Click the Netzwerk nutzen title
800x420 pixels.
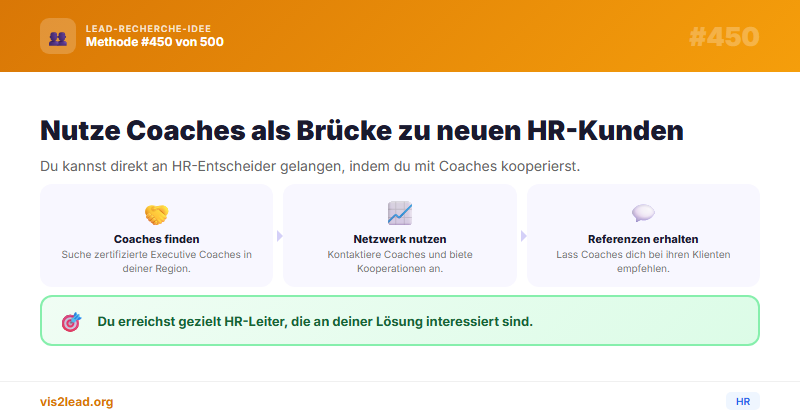[x=399, y=239]
